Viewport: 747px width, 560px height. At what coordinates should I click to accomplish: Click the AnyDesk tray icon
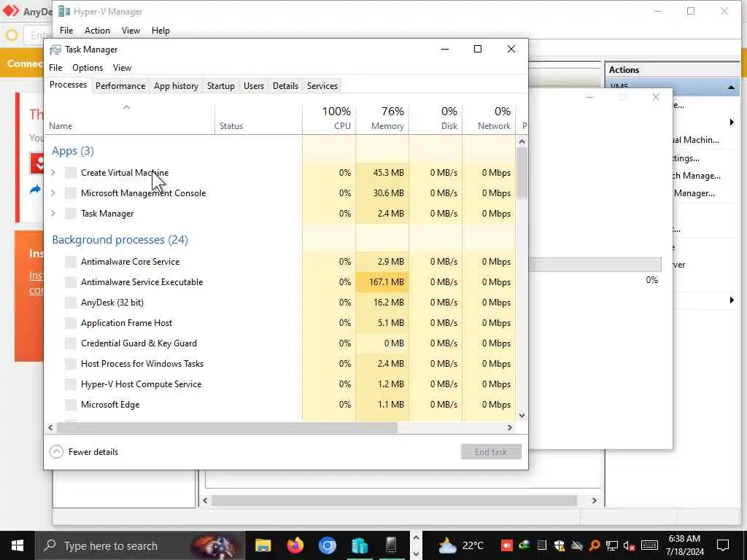coord(507,545)
